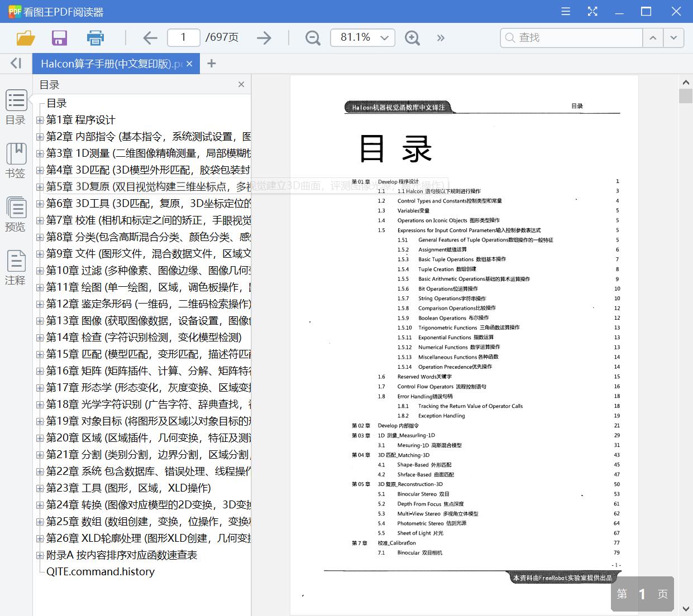
Task: Open 第6章 3D工具 outline entry
Action: pyautogui.click(x=149, y=204)
